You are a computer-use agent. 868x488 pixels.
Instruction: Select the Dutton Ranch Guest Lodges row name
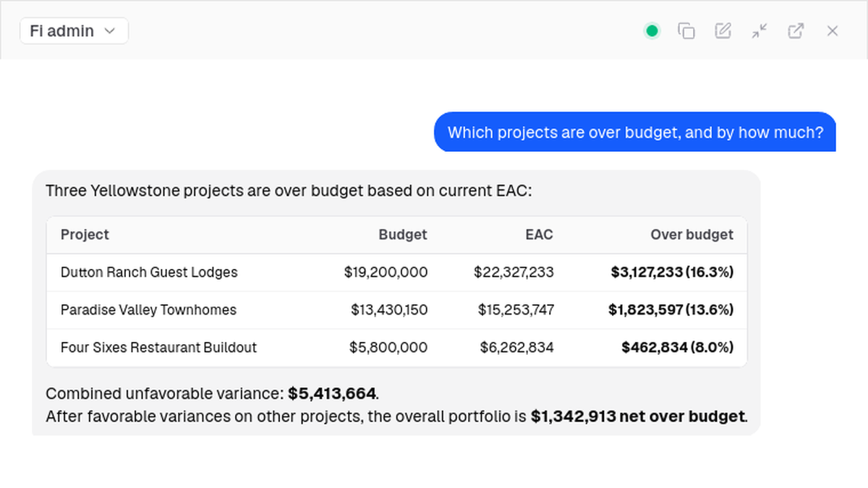(149, 273)
